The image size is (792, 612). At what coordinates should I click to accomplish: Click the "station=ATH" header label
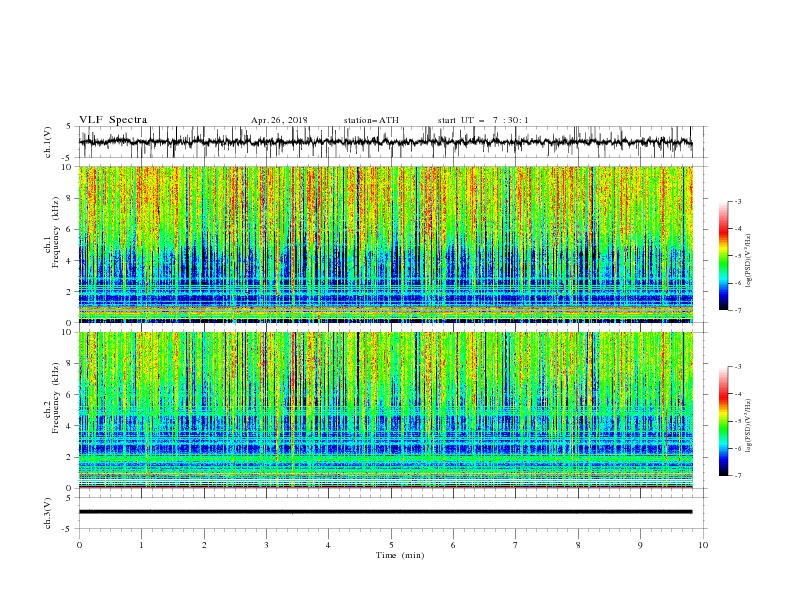[371, 120]
